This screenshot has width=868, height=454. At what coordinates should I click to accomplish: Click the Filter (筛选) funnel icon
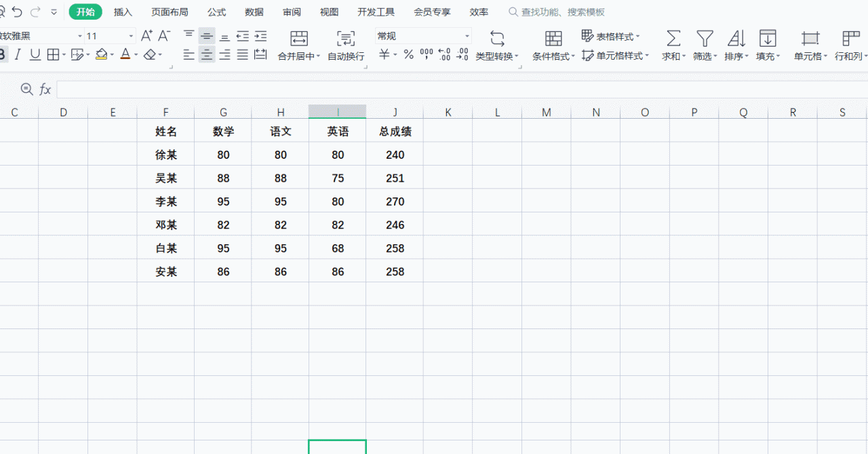(x=705, y=39)
